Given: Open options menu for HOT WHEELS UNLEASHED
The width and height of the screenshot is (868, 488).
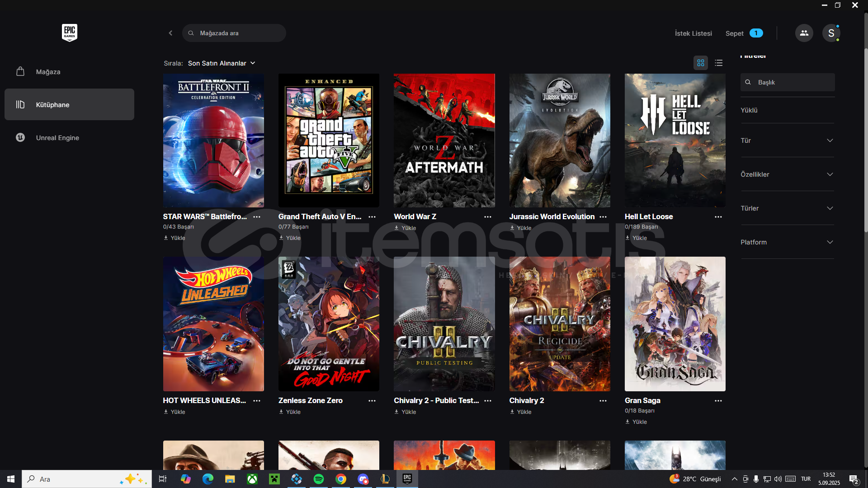Looking at the screenshot, I should coord(257,401).
